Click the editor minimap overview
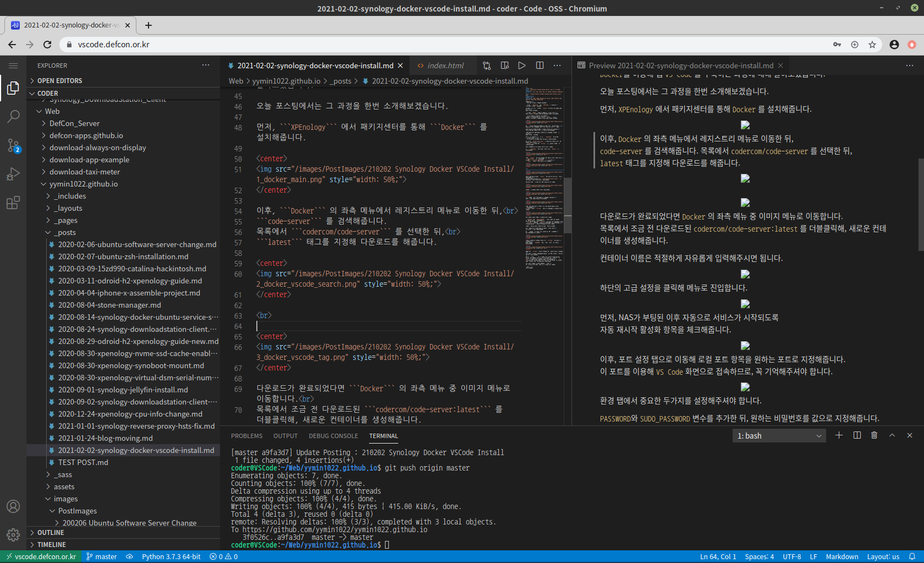924x563 pixels. [544, 178]
